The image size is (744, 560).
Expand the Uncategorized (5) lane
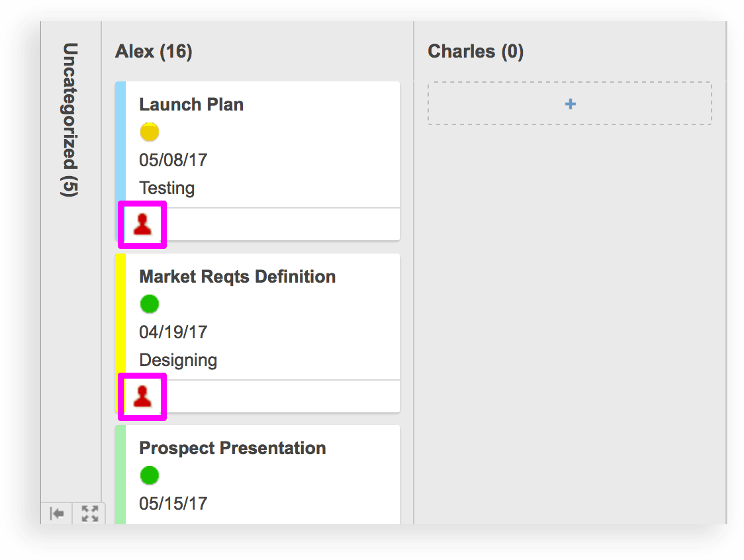click(70, 120)
